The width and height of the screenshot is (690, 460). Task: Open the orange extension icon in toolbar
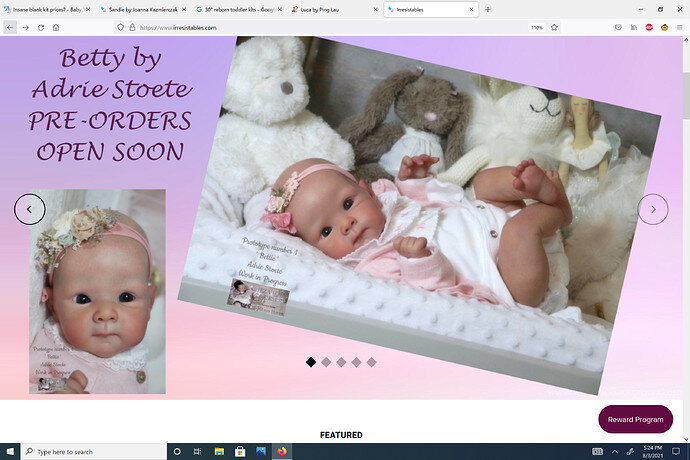click(664, 27)
